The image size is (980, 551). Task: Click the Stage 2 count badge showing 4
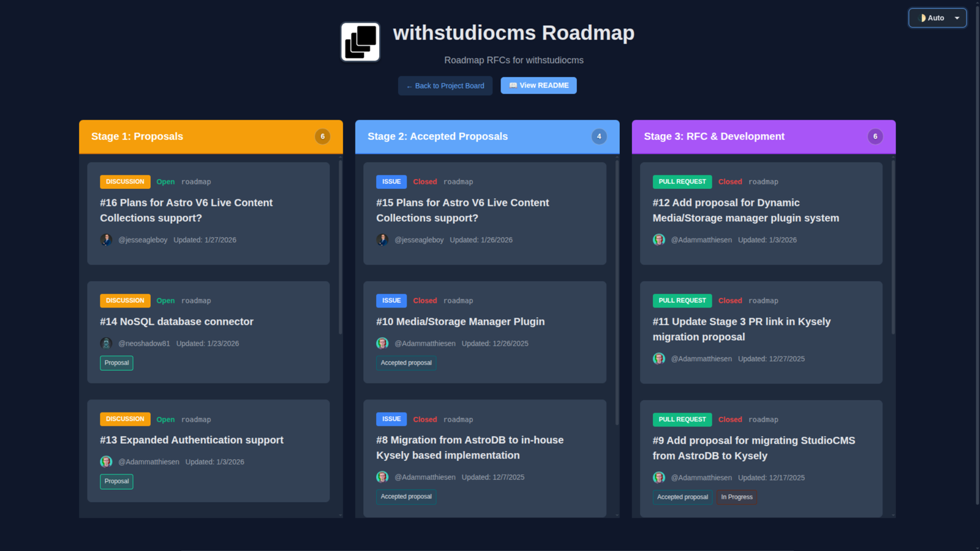tap(599, 137)
